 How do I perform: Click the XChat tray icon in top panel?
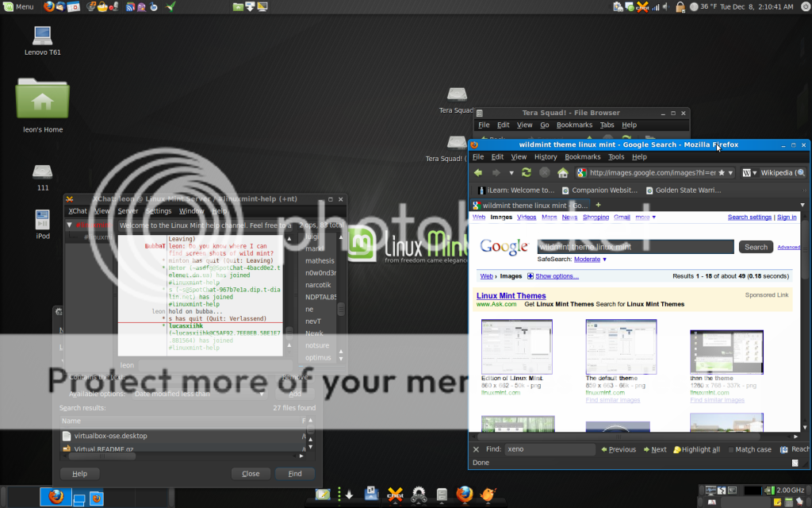(x=642, y=6)
